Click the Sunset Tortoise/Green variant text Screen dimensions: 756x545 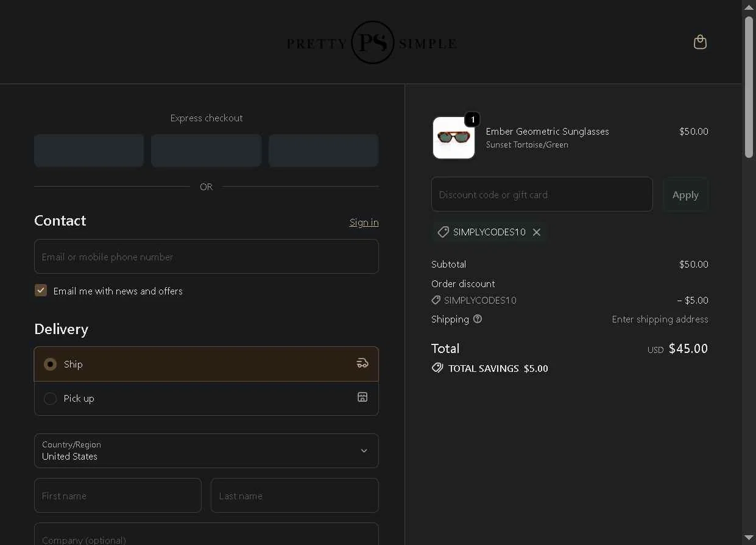527,144
